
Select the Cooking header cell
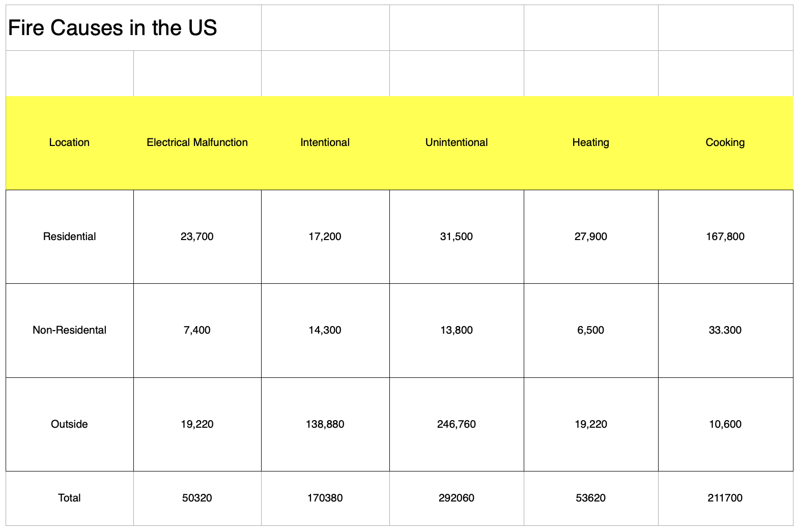tap(725, 142)
